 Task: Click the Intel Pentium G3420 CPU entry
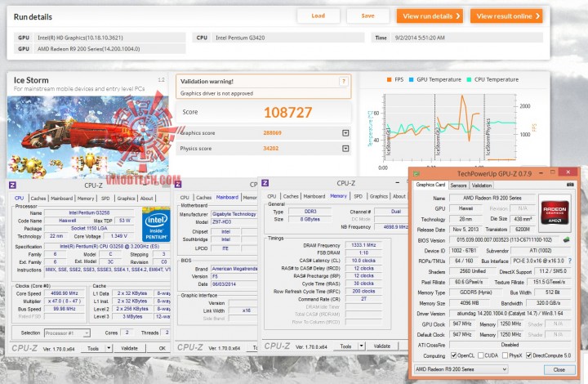click(x=289, y=38)
